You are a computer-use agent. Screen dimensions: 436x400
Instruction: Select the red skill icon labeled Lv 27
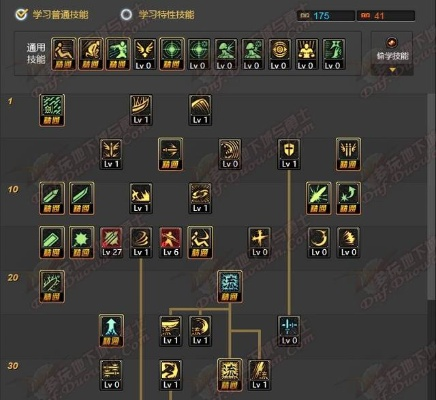click(x=111, y=242)
